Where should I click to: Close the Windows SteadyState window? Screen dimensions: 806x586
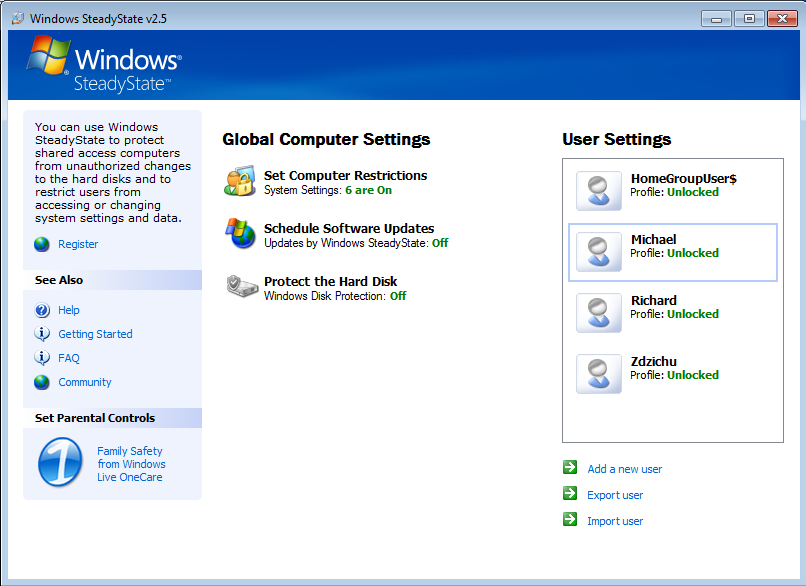pyautogui.click(x=782, y=19)
